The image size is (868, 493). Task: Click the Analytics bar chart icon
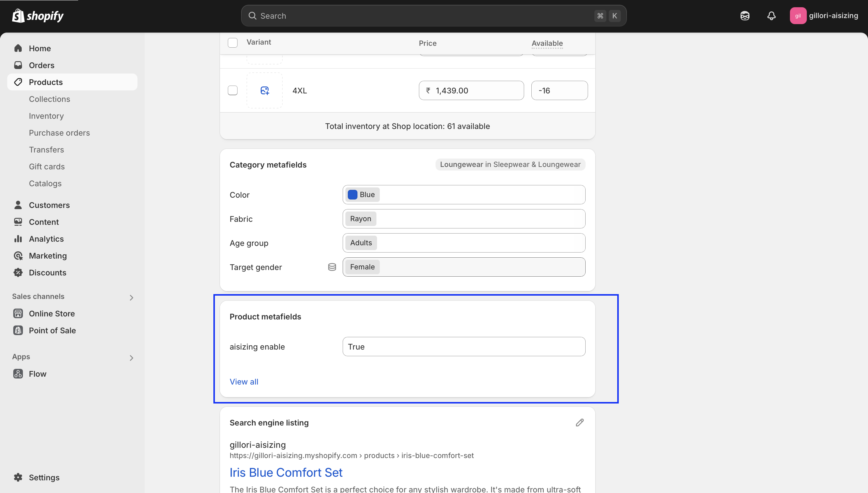(x=18, y=239)
